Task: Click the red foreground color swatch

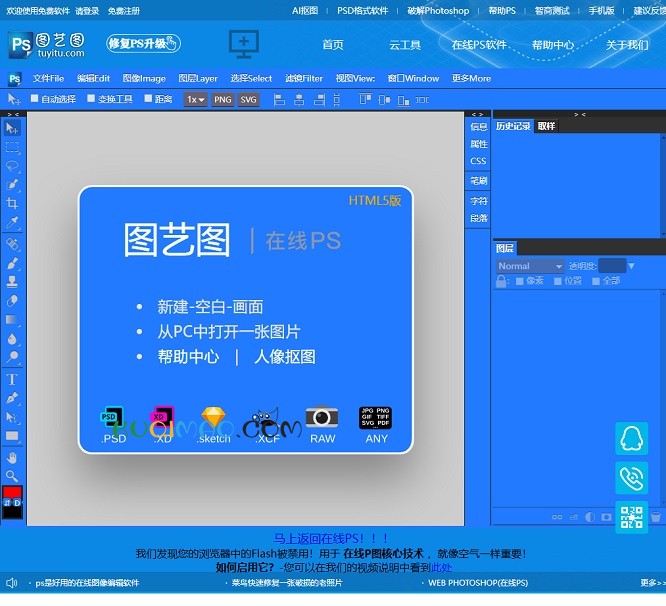Action: [x=12, y=493]
